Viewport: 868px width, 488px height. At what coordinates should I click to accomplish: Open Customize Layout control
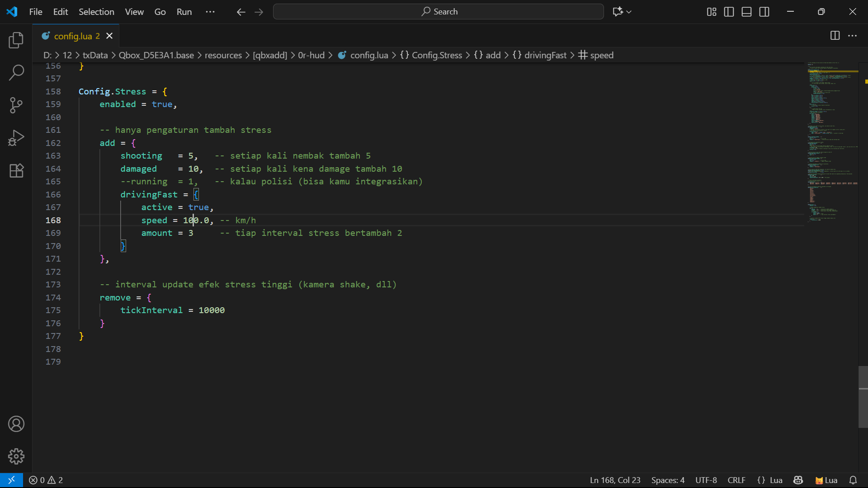coord(712,12)
